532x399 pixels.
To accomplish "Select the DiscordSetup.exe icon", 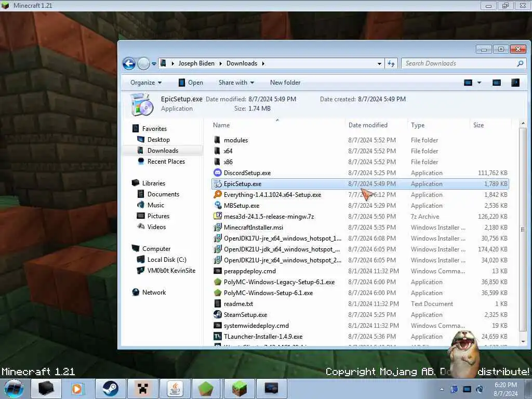I will coord(218,172).
